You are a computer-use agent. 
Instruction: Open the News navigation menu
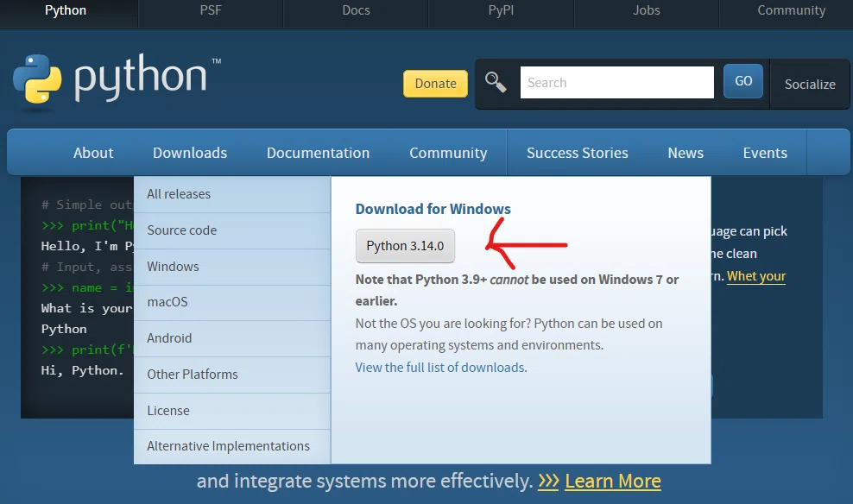[x=686, y=153]
